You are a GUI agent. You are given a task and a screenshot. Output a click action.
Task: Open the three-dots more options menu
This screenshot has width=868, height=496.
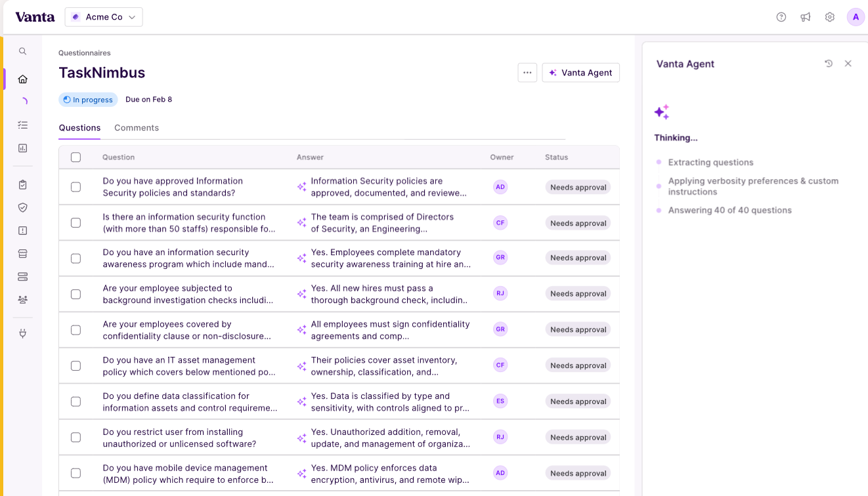(x=527, y=73)
